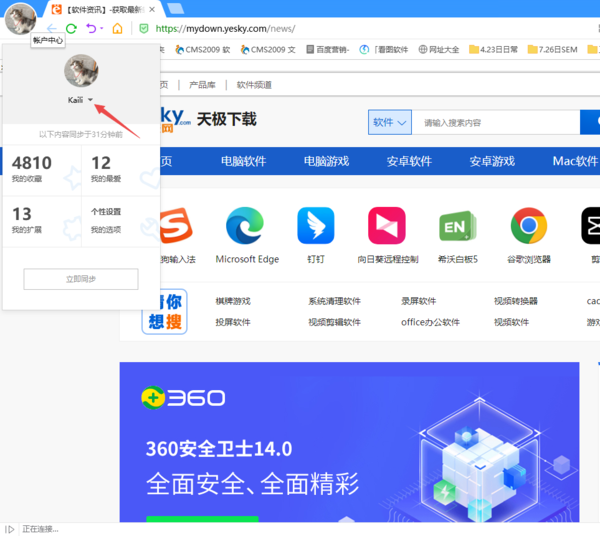
Task: Click the 立即同步 sync button
Action: (81, 279)
